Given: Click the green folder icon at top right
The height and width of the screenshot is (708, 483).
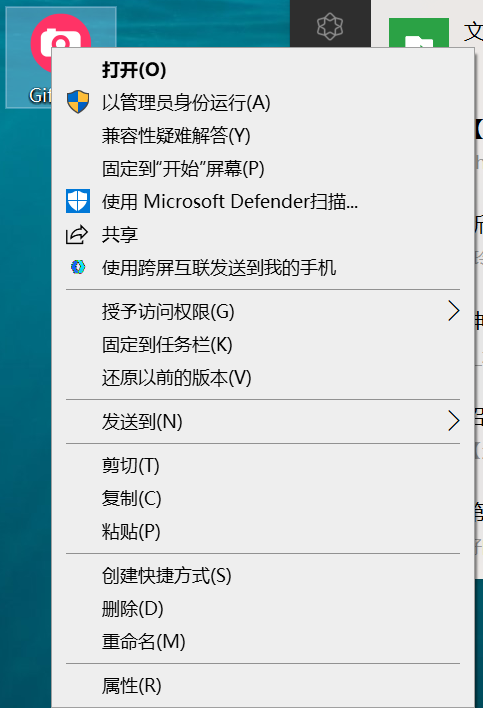Looking at the screenshot, I should (x=419, y=33).
